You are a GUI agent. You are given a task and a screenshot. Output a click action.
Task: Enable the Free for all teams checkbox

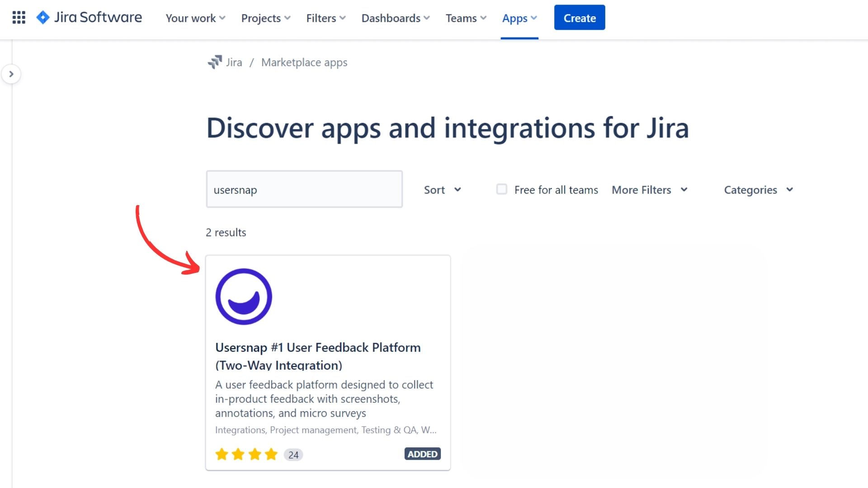tap(501, 189)
